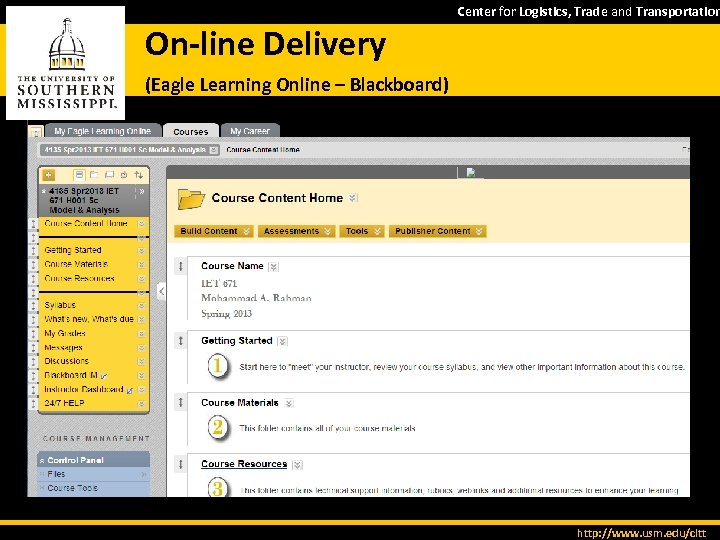Open the options chevron beside Getting Started heading
The width and height of the screenshot is (720, 540).
click(283, 341)
